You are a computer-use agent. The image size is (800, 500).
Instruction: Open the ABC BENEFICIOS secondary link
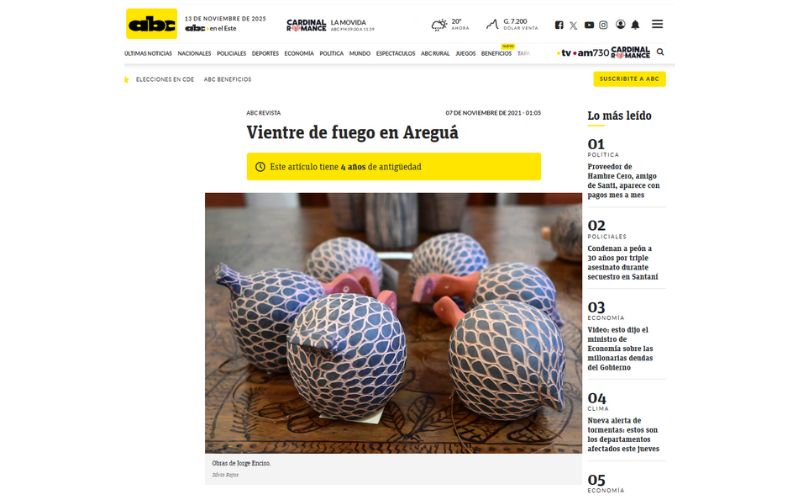click(x=228, y=80)
